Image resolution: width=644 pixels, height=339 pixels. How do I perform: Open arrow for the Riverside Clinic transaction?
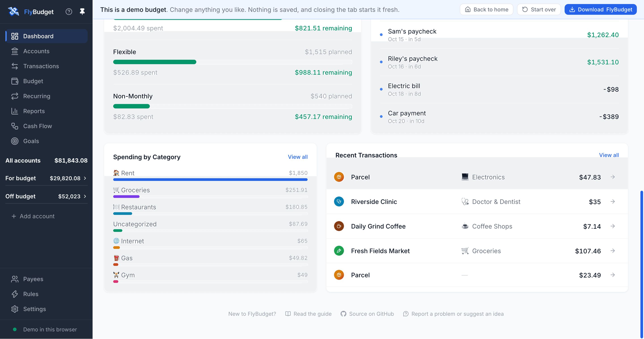point(612,201)
